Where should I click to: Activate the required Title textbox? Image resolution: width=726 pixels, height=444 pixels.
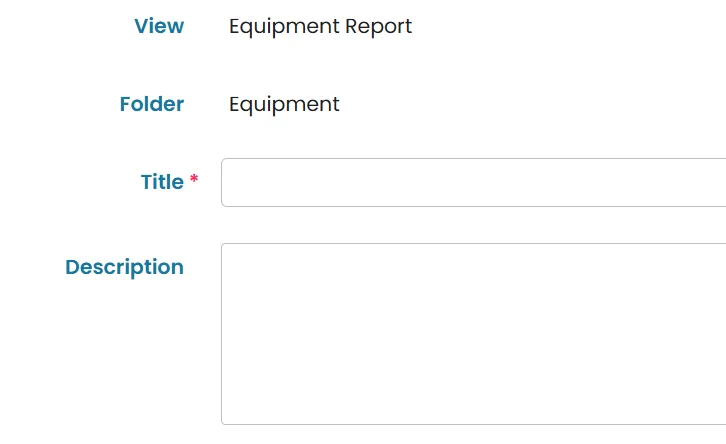473,182
